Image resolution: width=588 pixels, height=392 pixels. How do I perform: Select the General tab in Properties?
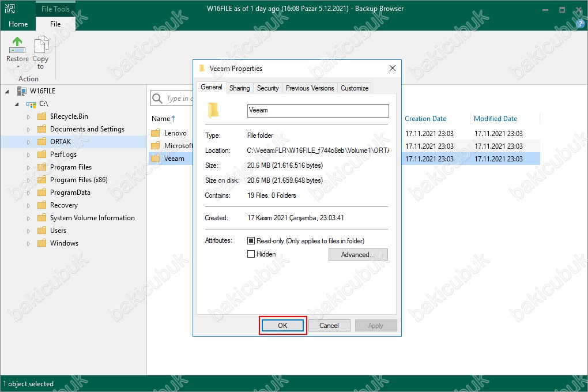pyautogui.click(x=212, y=87)
